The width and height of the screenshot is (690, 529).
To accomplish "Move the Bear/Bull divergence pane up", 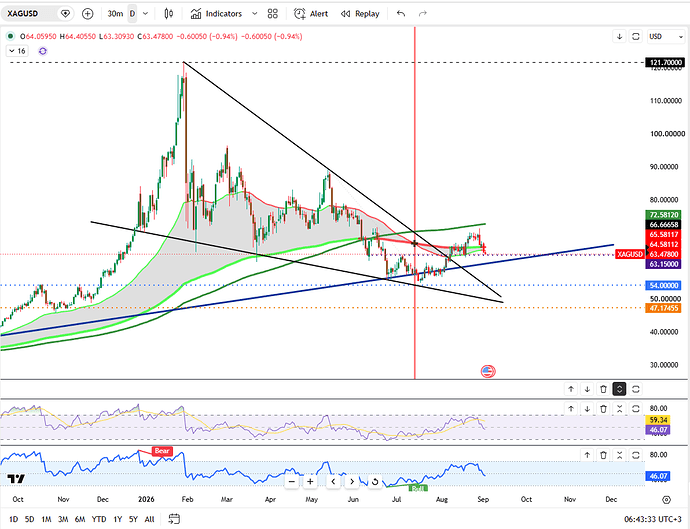I will (x=587, y=455).
